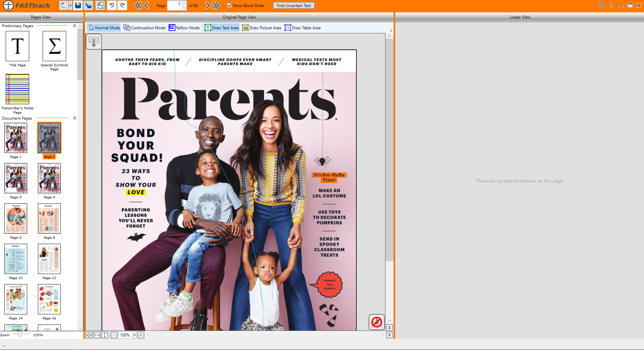This screenshot has width=644, height=350.
Task: Click the import-down arrow button above the page
Action: tap(94, 42)
